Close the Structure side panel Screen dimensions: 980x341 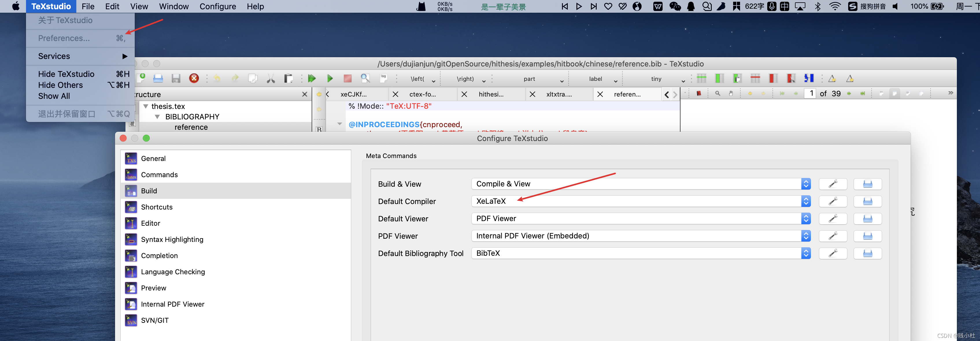[304, 94]
